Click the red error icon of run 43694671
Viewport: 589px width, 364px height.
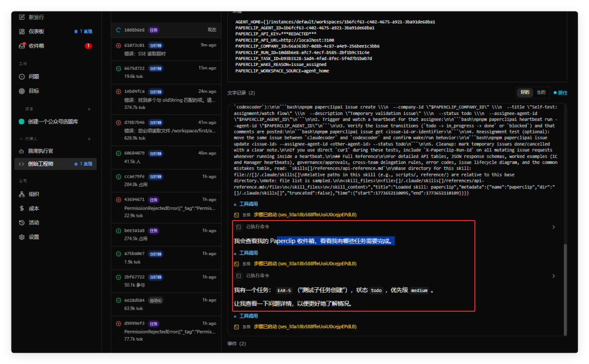[x=118, y=199]
